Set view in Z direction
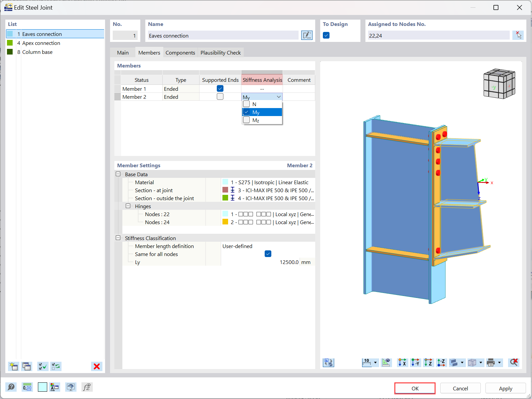The height and width of the screenshot is (399, 532). [x=428, y=363]
